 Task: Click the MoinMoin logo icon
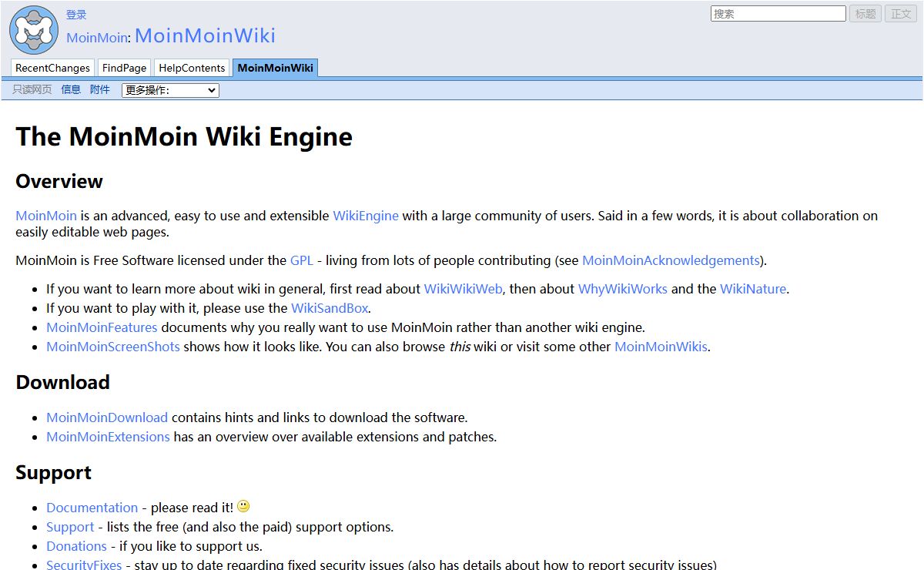click(34, 30)
